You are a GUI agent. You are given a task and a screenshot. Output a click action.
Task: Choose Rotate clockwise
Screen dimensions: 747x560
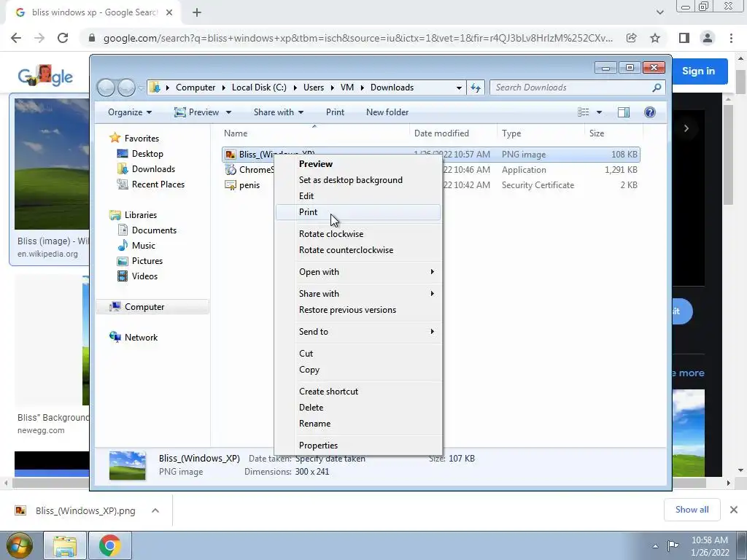pos(358,234)
